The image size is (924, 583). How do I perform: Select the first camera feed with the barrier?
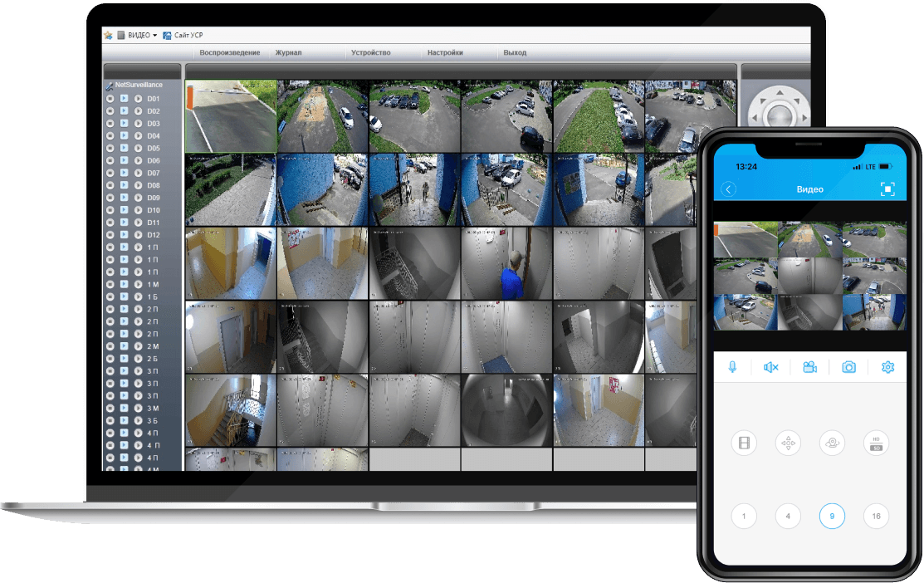click(231, 116)
